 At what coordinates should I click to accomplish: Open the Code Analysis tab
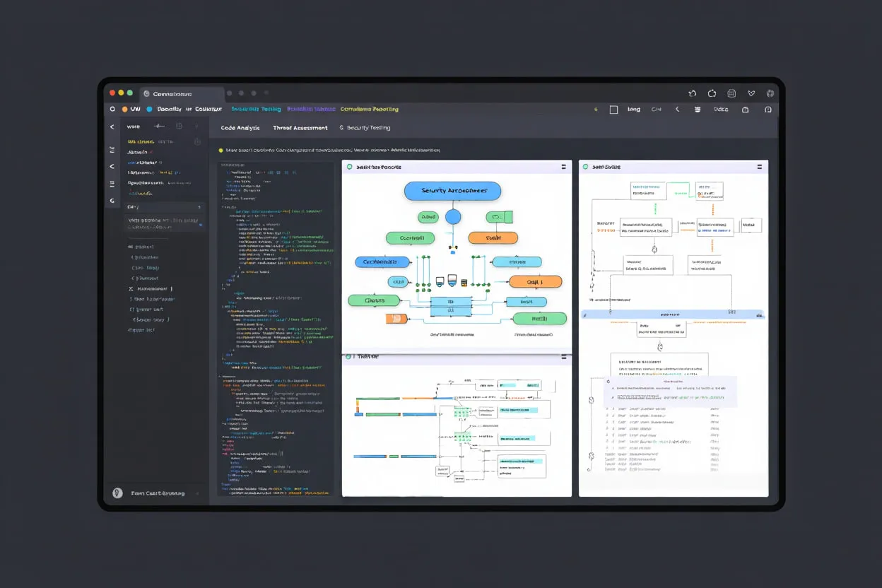coord(240,128)
